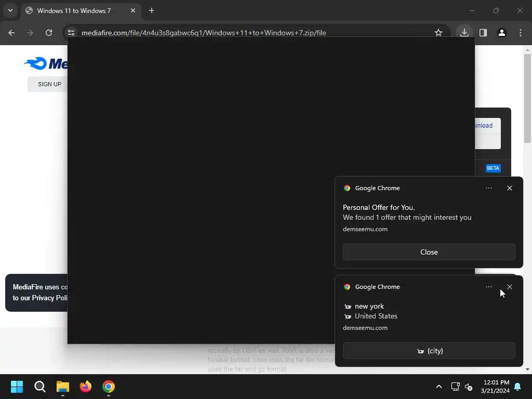Select the Windows 11 to Windows 7 tab
The image size is (532, 399).
coord(74,10)
